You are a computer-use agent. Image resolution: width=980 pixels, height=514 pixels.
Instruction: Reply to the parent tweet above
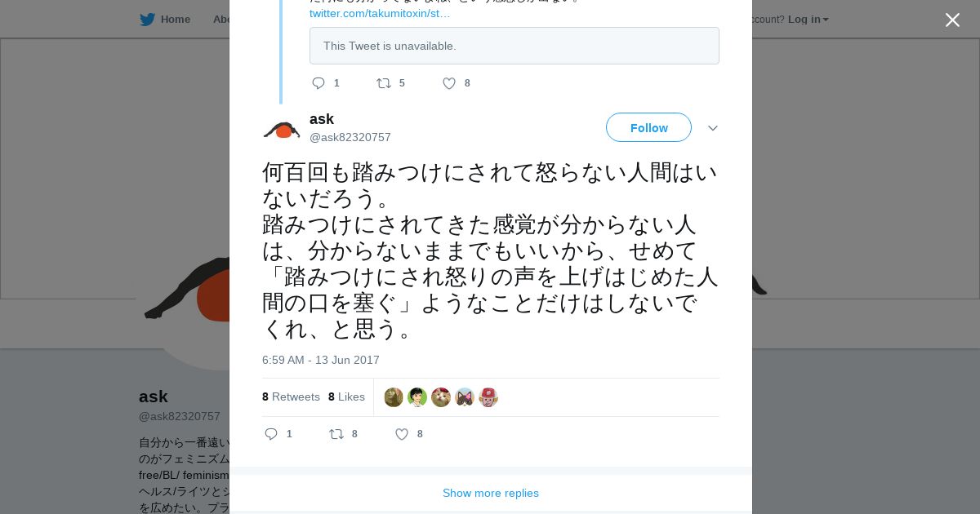tap(318, 83)
